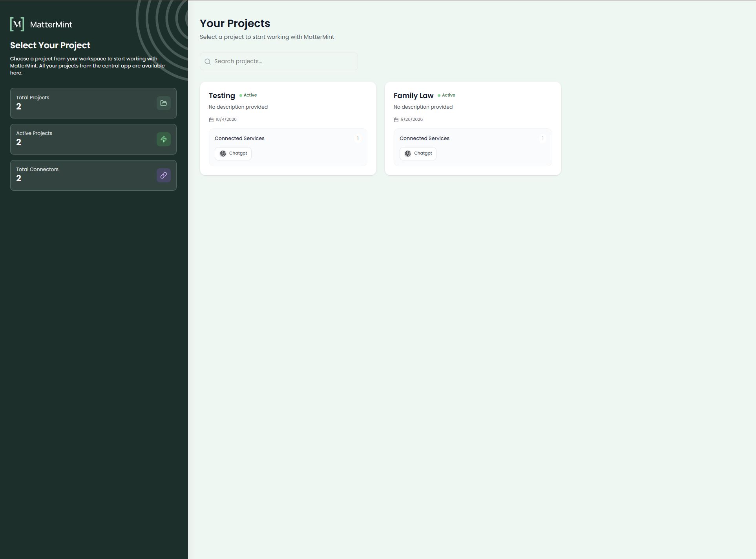Viewport: 756px width, 559px height.
Task: Click the Active Projects stat card
Action: (x=93, y=139)
